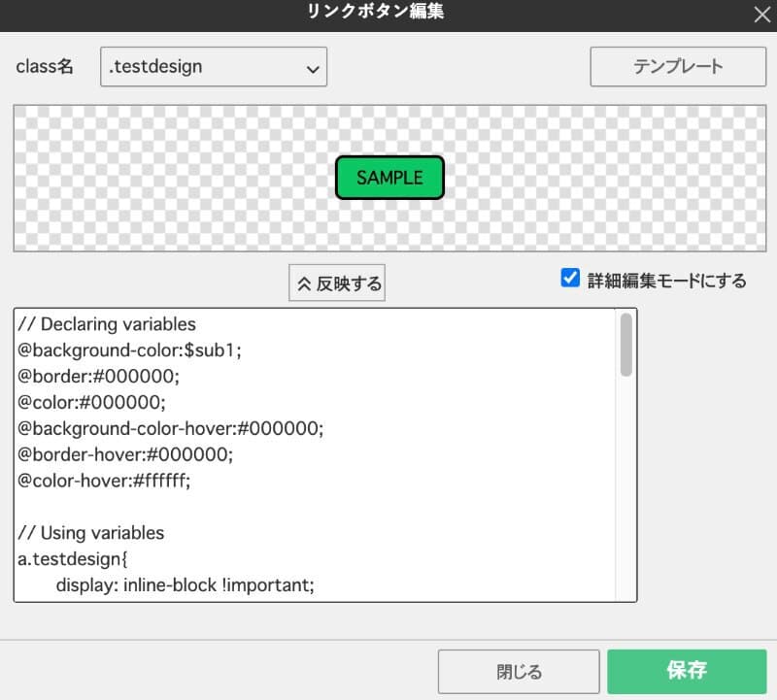Uncheck the 詳細編集モードにする checkbox
Screen dimensions: 777x700
coord(571,279)
